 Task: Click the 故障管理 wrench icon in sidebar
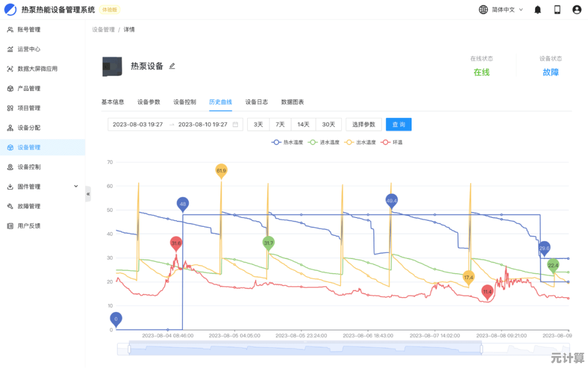(x=10, y=206)
